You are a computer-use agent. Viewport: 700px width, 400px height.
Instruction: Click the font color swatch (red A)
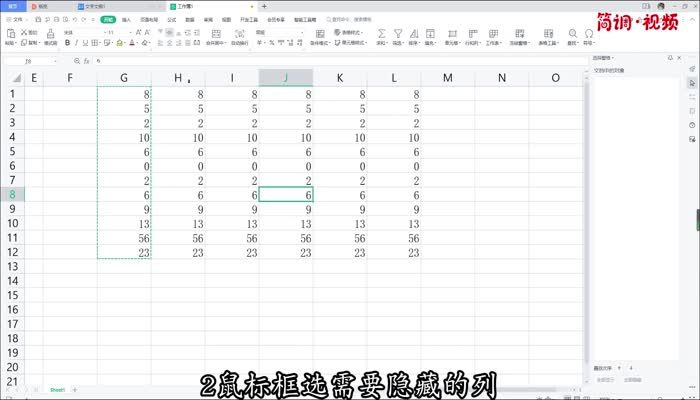point(131,44)
